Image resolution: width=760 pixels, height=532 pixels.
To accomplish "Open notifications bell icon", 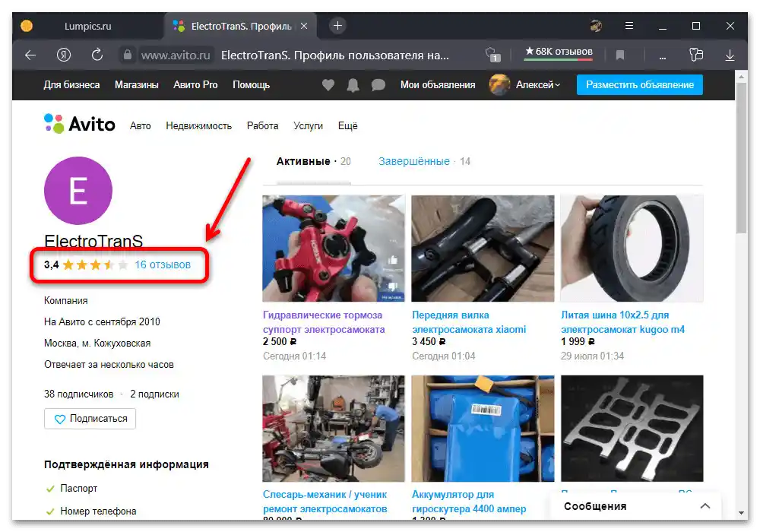I will (353, 85).
